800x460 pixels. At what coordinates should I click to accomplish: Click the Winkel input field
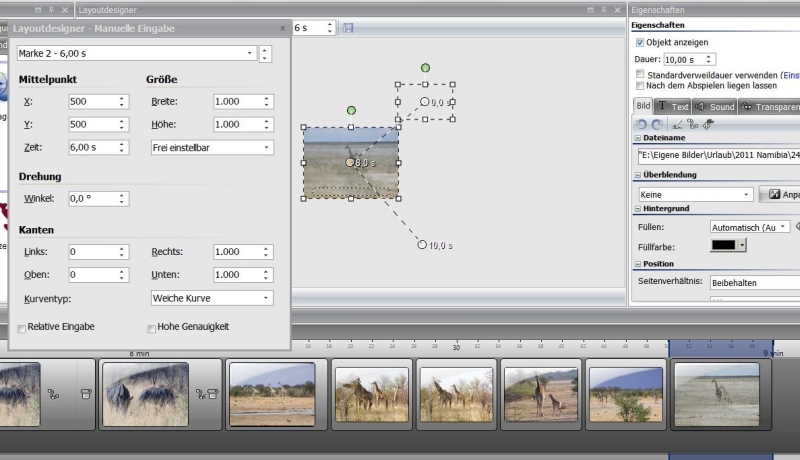(x=92, y=199)
